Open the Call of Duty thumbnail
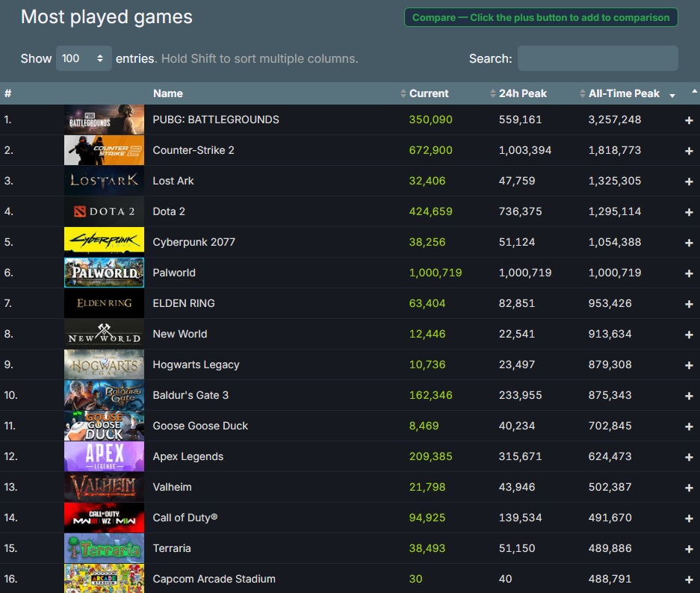 (x=104, y=518)
